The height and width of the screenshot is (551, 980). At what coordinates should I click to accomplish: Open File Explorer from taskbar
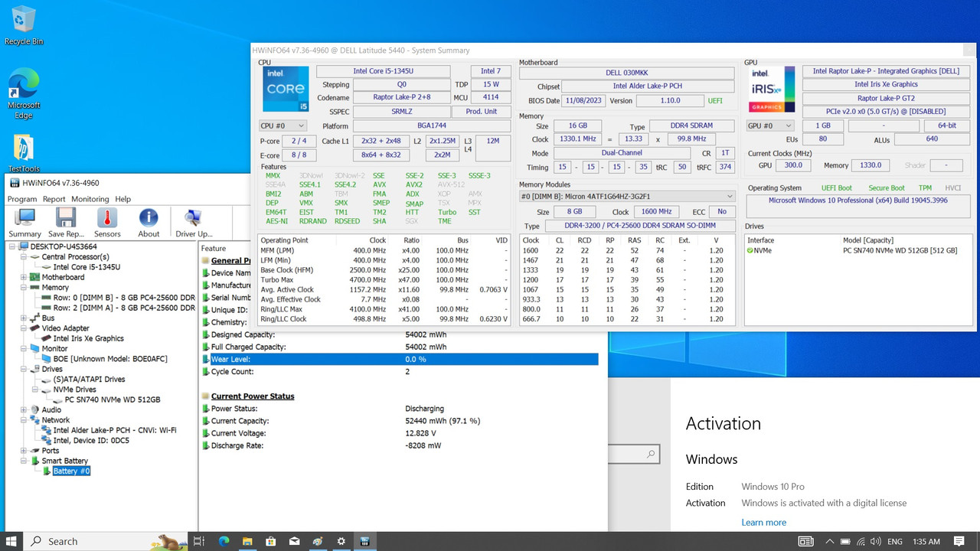247,541
